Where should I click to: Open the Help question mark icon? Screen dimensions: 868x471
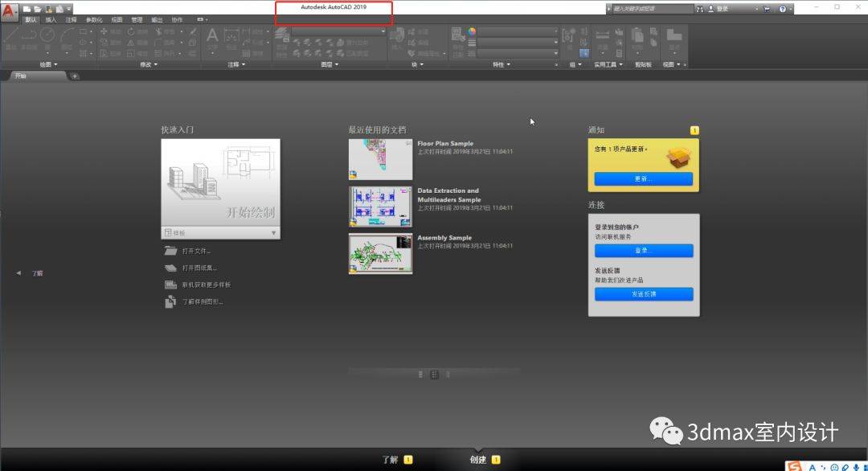(782, 9)
